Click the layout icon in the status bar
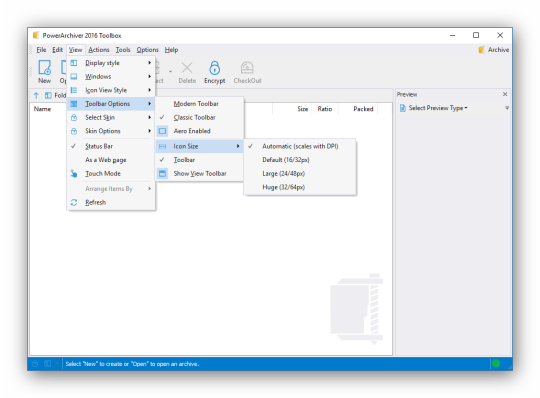540x398 pixels. click(48, 364)
